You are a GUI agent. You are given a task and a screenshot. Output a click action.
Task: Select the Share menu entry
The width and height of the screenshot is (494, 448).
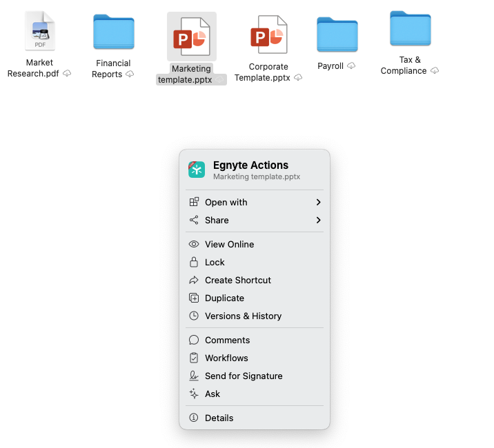click(217, 220)
